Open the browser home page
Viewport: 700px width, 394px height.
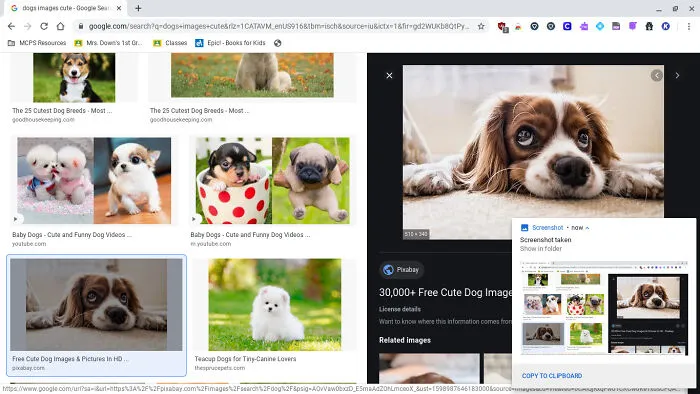click(x=60, y=26)
